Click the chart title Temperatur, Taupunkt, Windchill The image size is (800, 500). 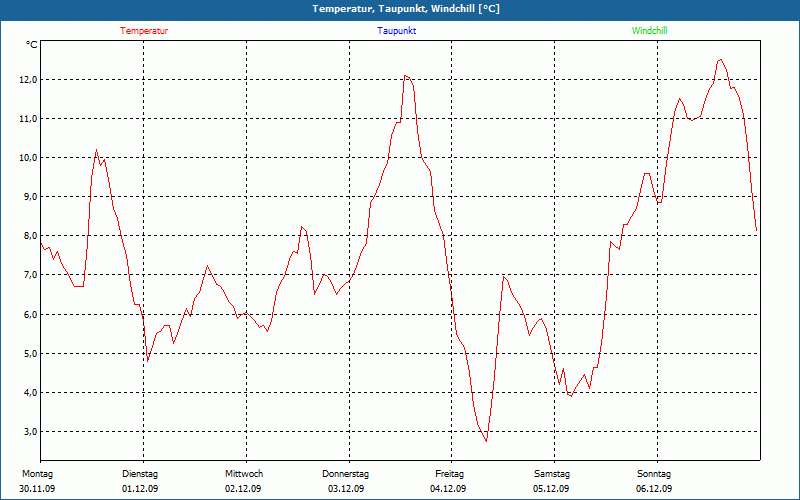(x=406, y=9)
